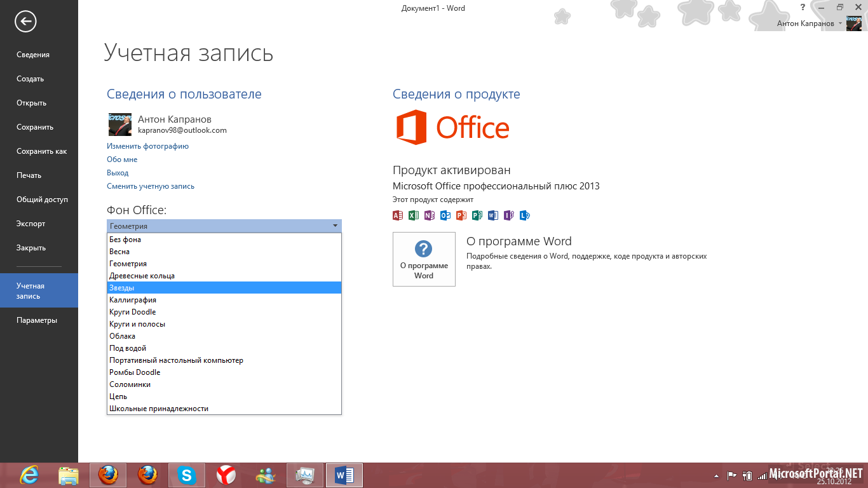Go to Создать in the sidebar

[39, 79]
